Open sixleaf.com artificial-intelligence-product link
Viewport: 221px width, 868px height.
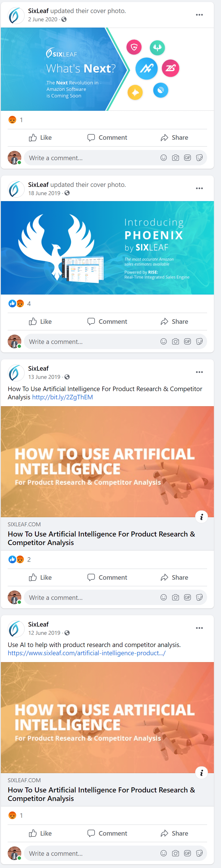(87, 653)
